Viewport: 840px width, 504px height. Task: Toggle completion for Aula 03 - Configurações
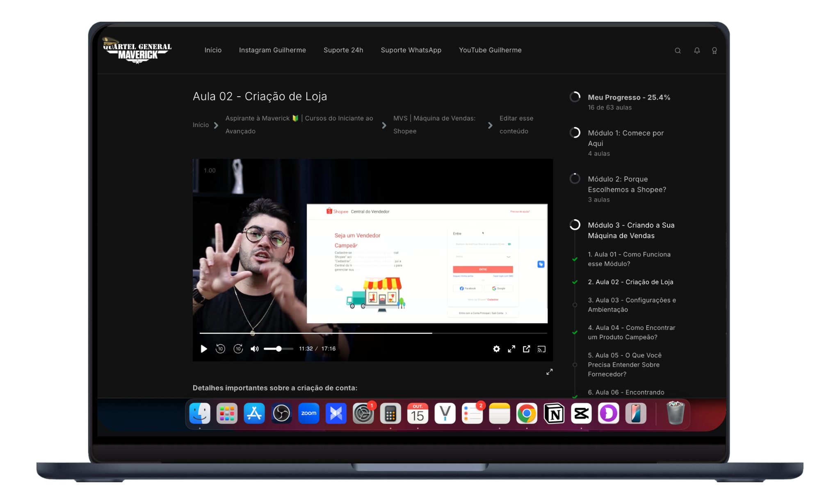575,305
